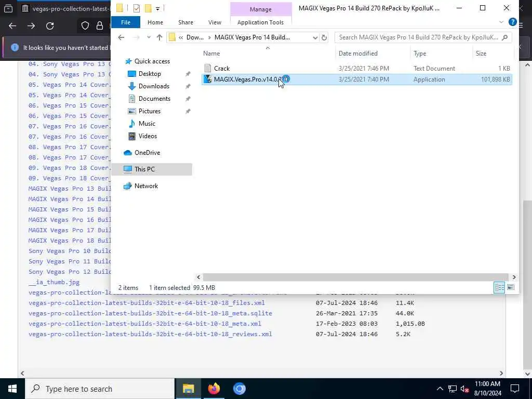
Task: Open File Explorer from taskbar
Action: pyautogui.click(x=188, y=389)
